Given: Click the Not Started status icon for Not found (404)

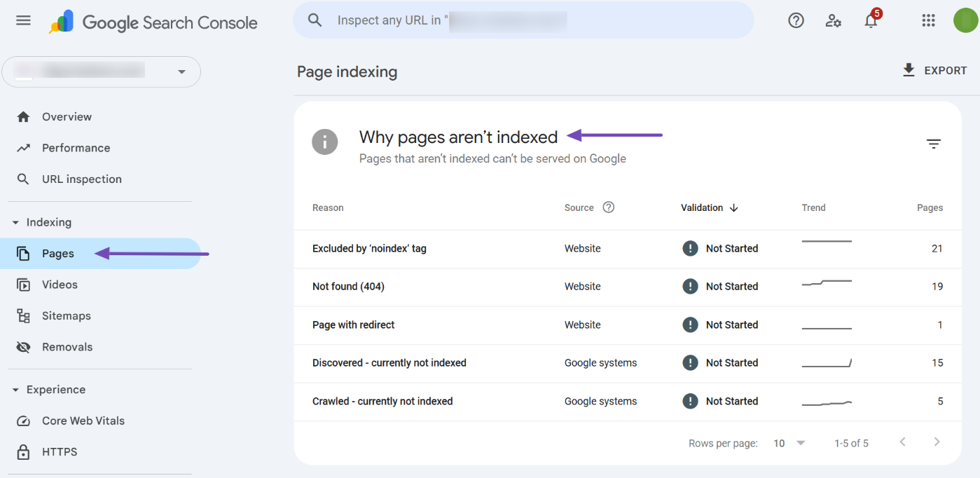Looking at the screenshot, I should [690, 286].
